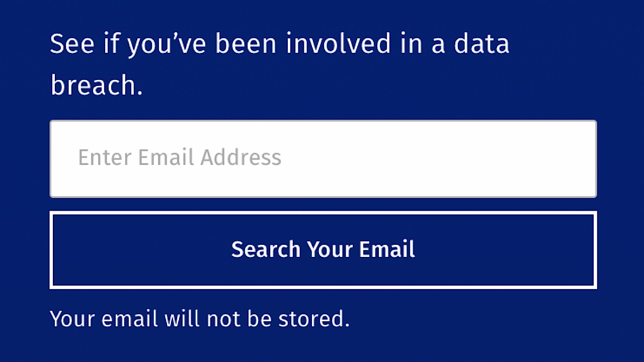Select the 'Search Your Email' button label
644x362 pixels.
(x=323, y=249)
